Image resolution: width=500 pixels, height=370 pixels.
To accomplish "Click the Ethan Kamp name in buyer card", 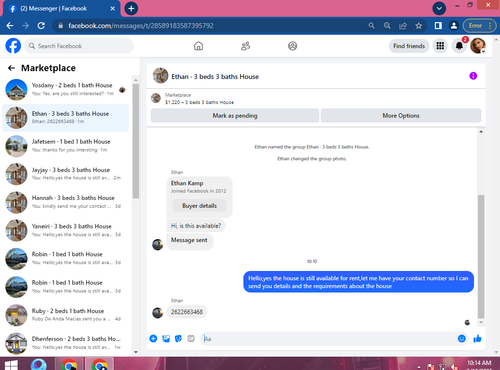I will [187, 183].
